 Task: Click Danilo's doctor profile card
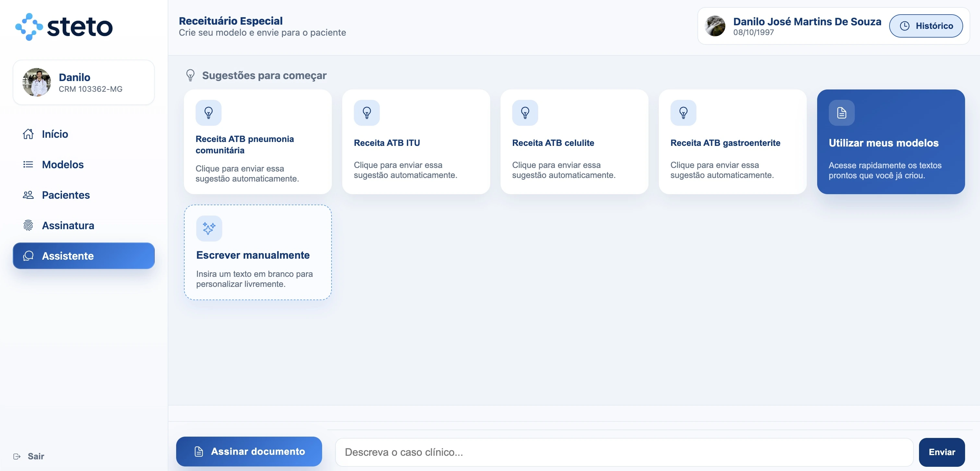[x=84, y=82]
